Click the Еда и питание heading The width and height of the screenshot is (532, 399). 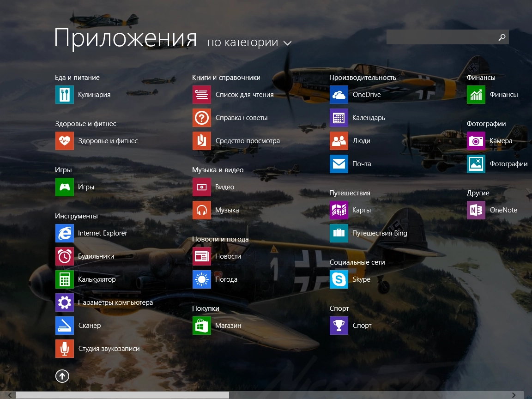tap(78, 78)
